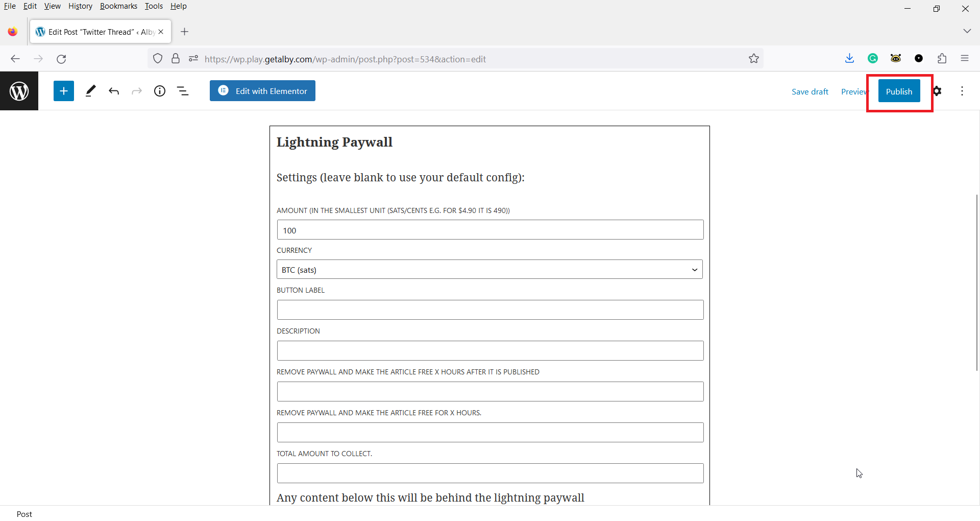Select the pencil Tools icon
Screen dimensions: 980x521
coord(90,91)
